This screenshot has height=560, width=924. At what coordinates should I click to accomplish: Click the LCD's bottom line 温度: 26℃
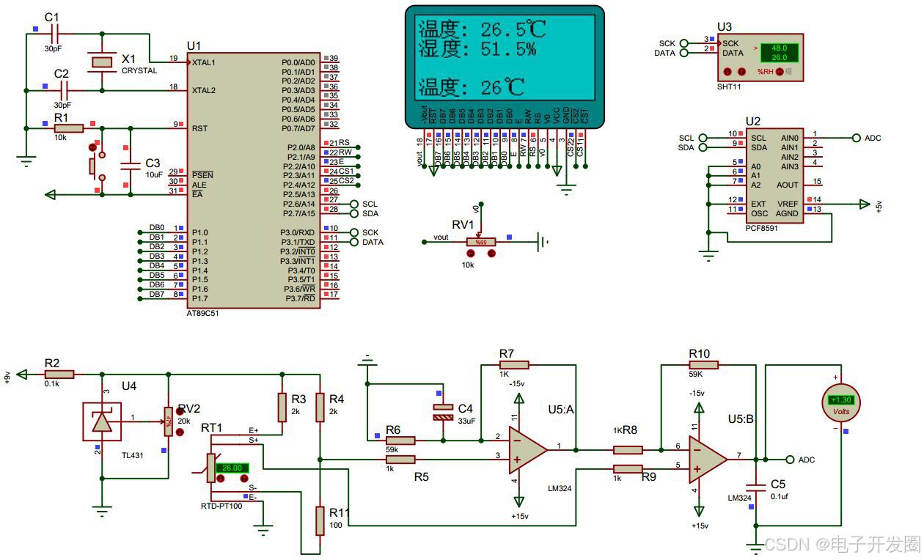[x=472, y=88]
